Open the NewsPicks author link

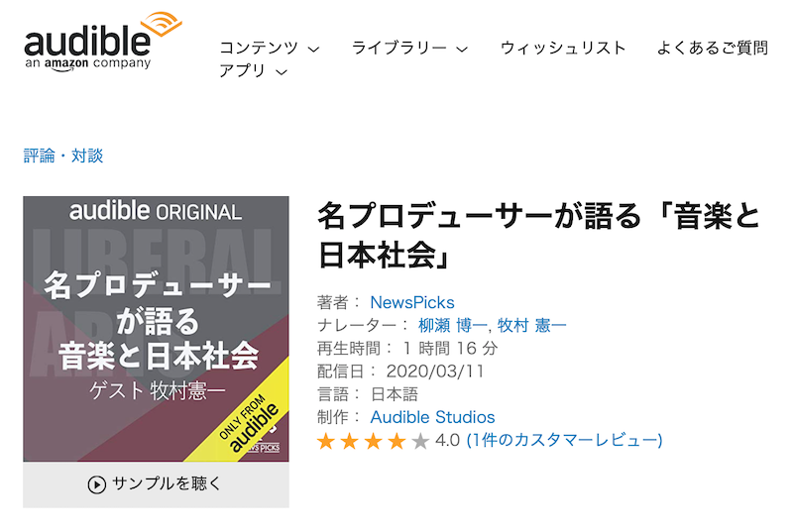(x=412, y=302)
